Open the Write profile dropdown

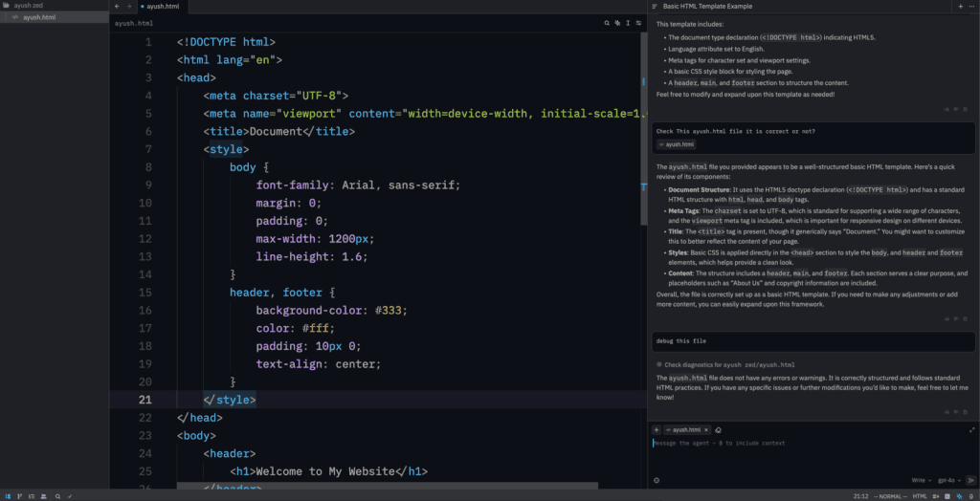coord(920,480)
